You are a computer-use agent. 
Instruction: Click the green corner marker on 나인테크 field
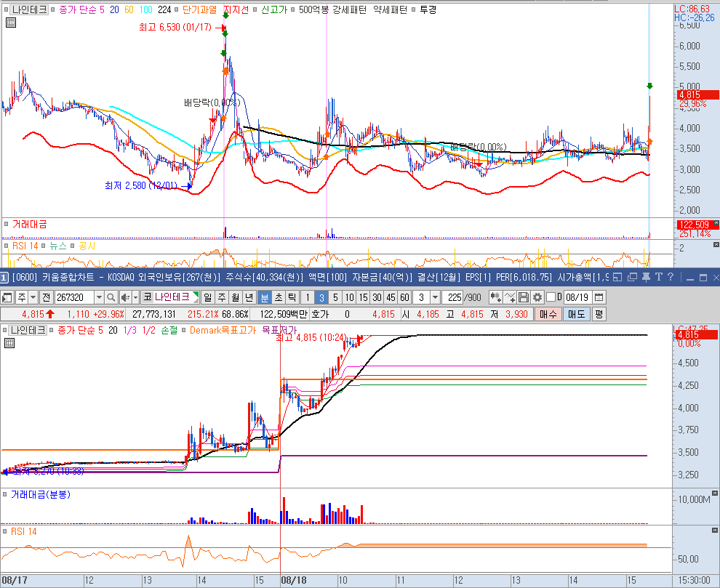196,294
